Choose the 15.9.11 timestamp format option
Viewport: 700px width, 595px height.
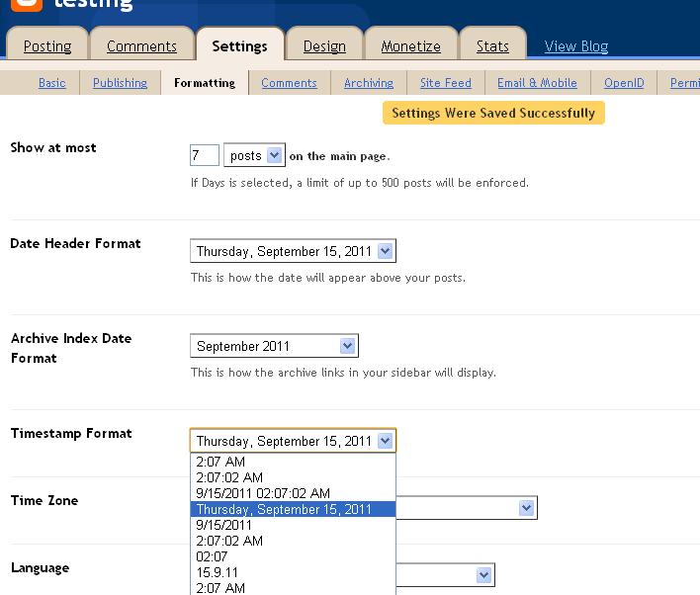click(218, 572)
